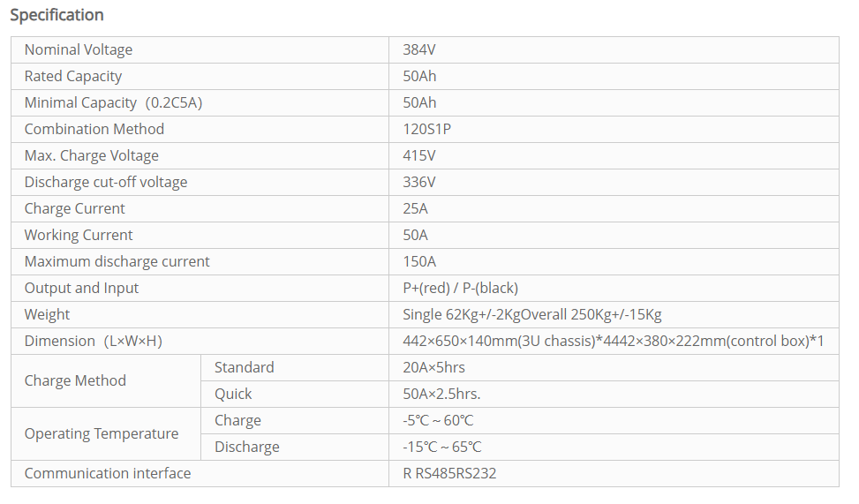The height and width of the screenshot is (504, 859).
Task: Select the Discharge cut-off voltage label
Action: (106, 182)
